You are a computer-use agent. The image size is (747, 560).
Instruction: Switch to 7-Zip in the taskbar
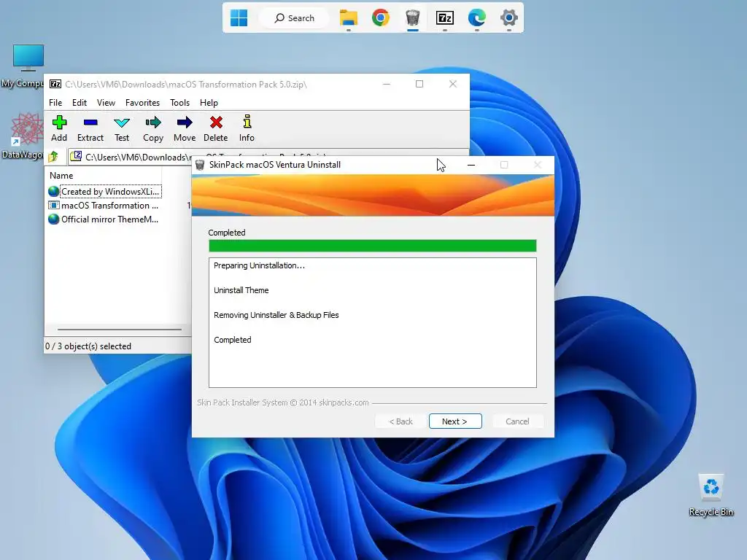pyautogui.click(x=444, y=18)
